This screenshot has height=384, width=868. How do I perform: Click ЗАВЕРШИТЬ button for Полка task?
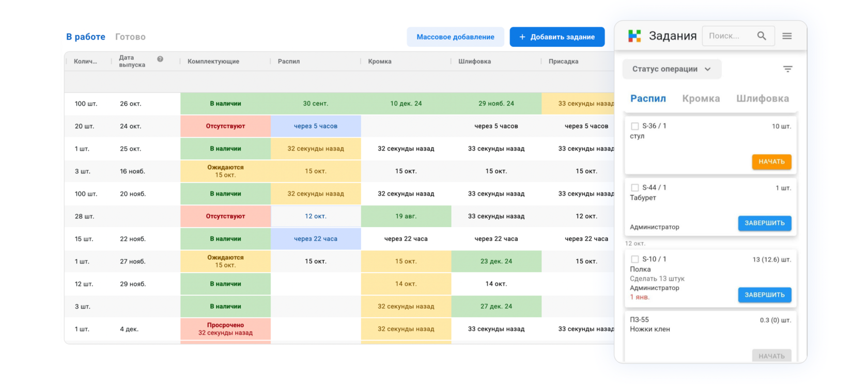[x=765, y=295]
